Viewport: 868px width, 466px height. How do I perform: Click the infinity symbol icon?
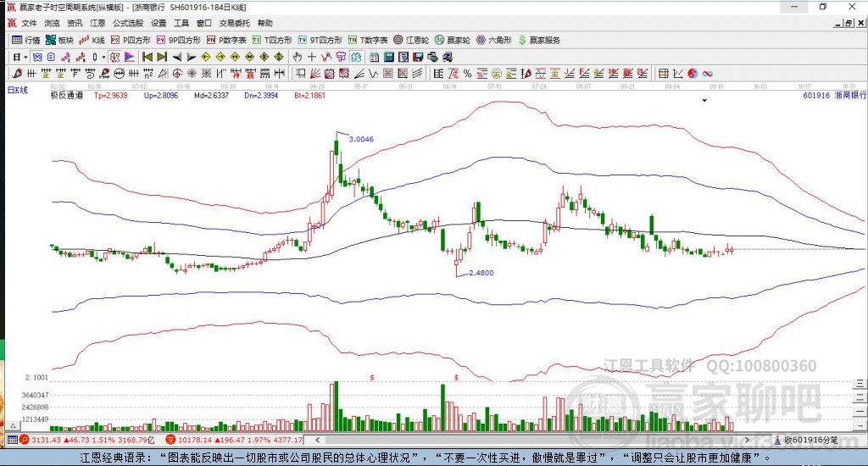coord(708,73)
